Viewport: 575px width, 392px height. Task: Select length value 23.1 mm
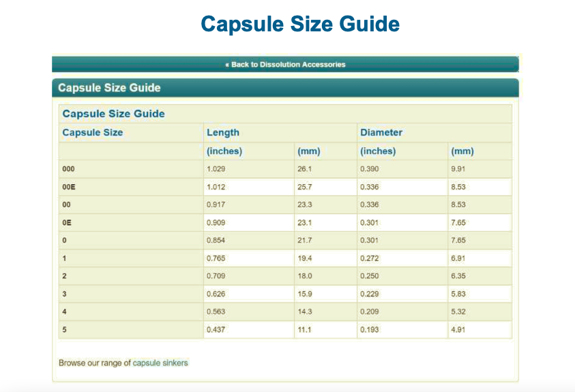pos(304,222)
